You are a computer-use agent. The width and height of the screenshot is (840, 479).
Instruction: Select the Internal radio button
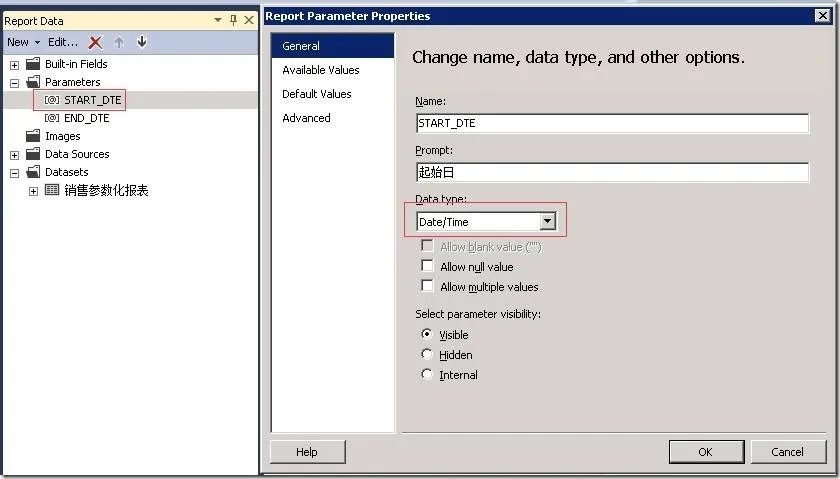[x=427, y=374]
